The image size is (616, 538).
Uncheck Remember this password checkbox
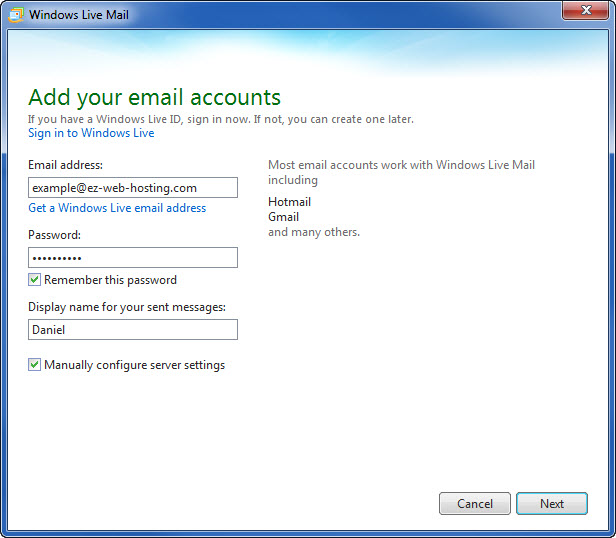pyautogui.click(x=34, y=280)
